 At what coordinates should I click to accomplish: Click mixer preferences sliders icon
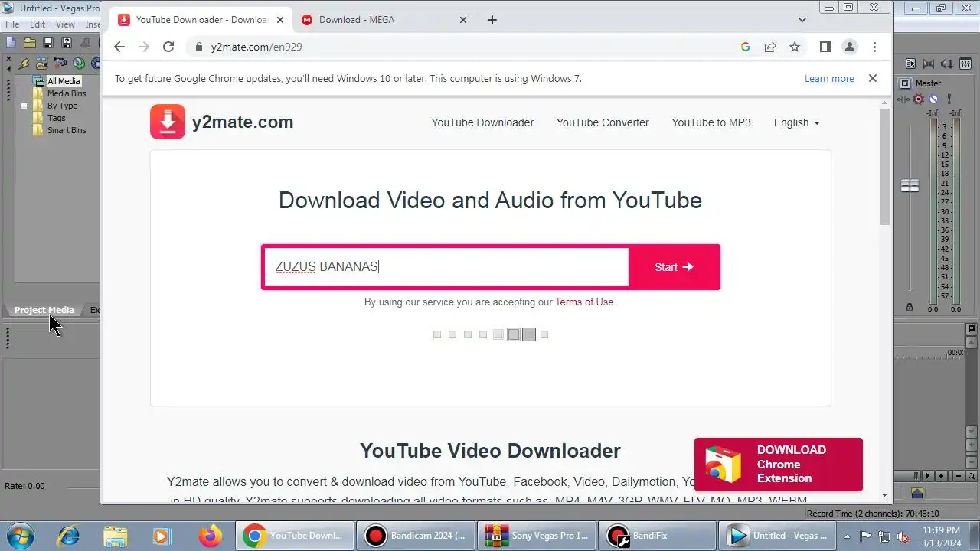(x=965, y=64)
